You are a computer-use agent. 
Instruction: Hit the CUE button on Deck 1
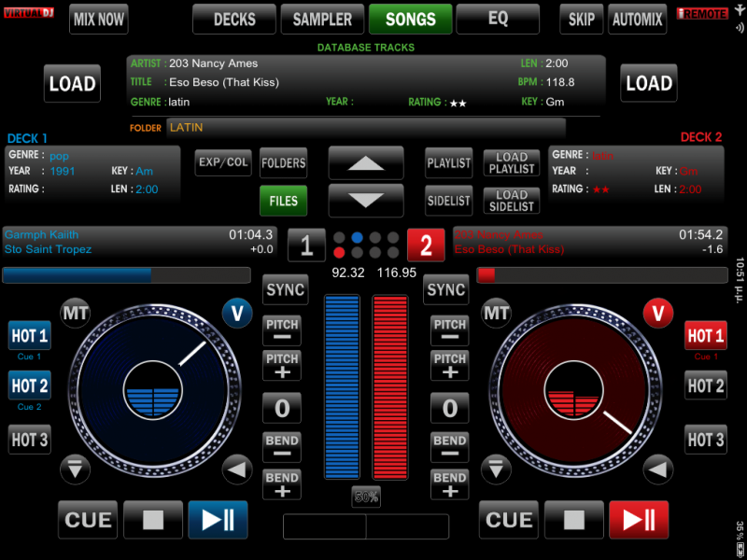(x=88, y=520)
